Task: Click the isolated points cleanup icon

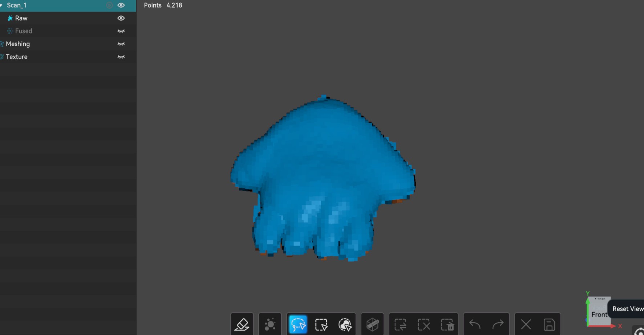Action: (270, 324)
